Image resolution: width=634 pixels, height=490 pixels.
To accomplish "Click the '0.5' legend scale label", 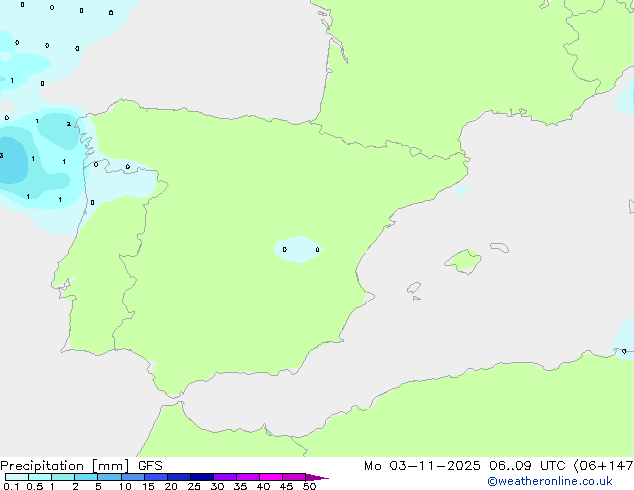I will (x=35, y=486).
